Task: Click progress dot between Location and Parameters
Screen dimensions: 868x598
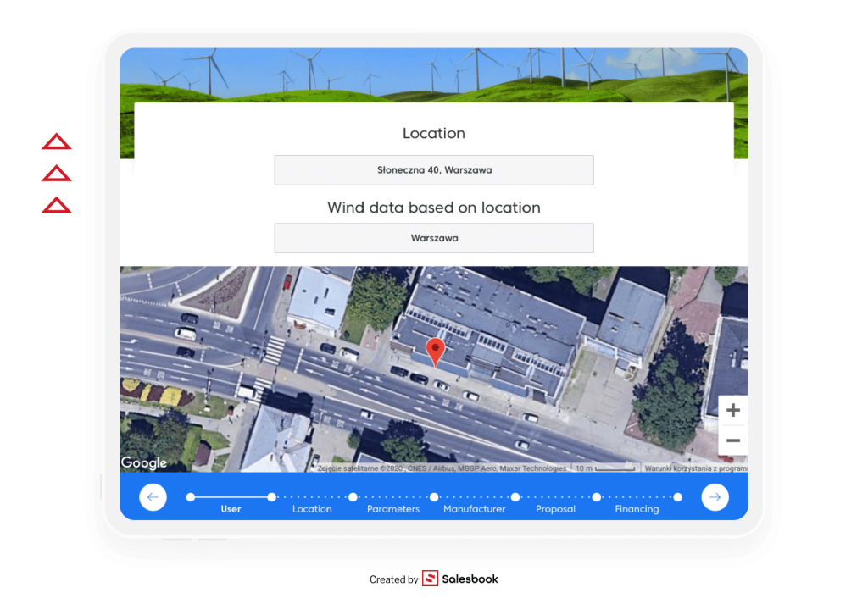Action: 353,496
